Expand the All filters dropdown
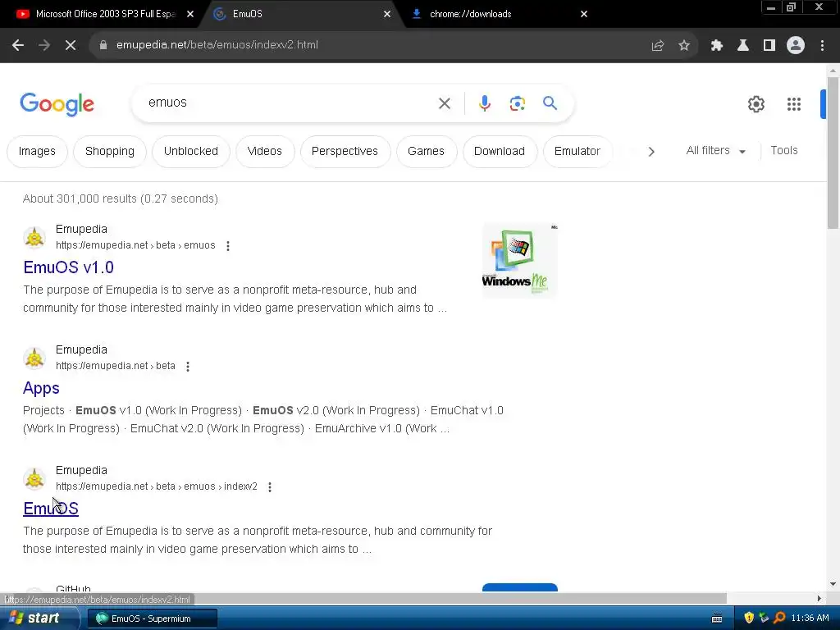The width and height of the screenshot is (840, 630). (x=715, y=151)
